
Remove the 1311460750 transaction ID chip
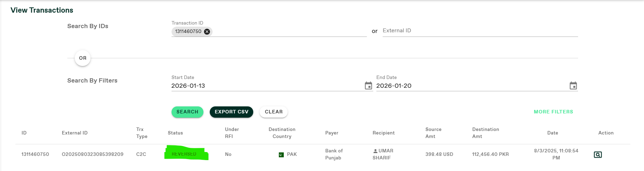coord(207,32)
